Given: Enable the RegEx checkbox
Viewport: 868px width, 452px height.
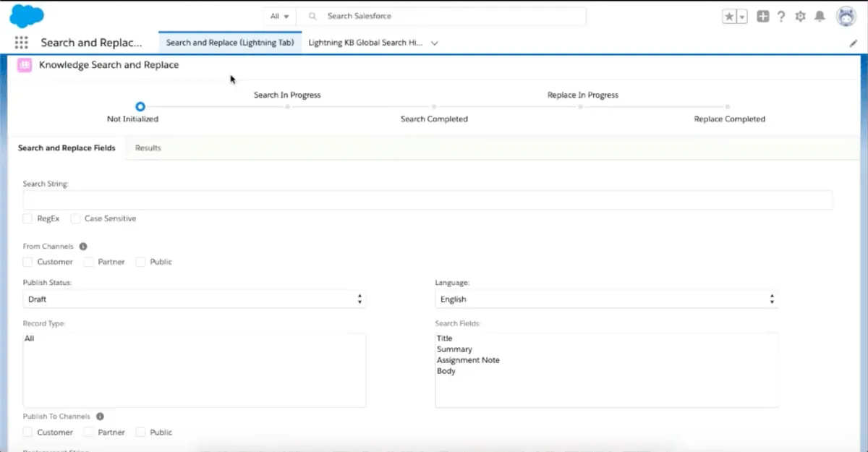Looking at the screenshot, I should 27,218.
